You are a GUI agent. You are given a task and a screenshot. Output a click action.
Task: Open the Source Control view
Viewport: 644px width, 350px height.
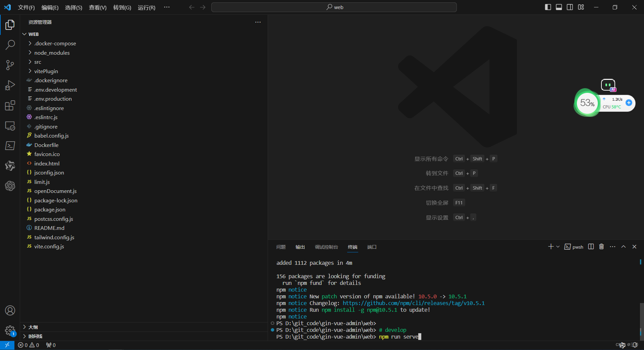point(10,65)
